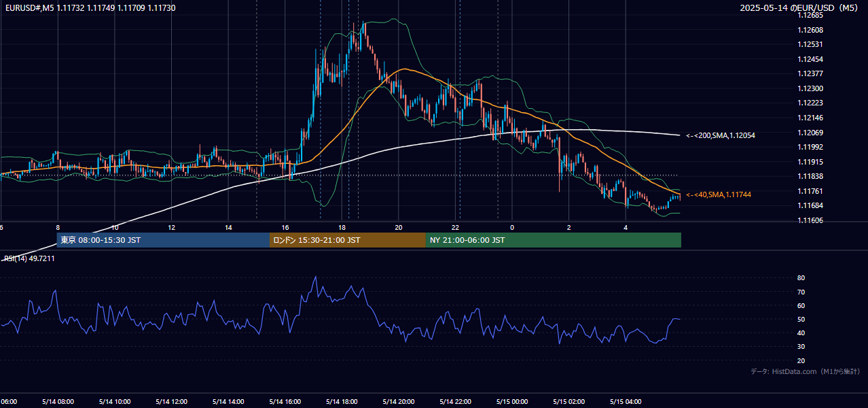Screen dimensions: 868x408
Task: Click price axis value 1.12069
Action: pyautogui.click(x=811, y=133)
